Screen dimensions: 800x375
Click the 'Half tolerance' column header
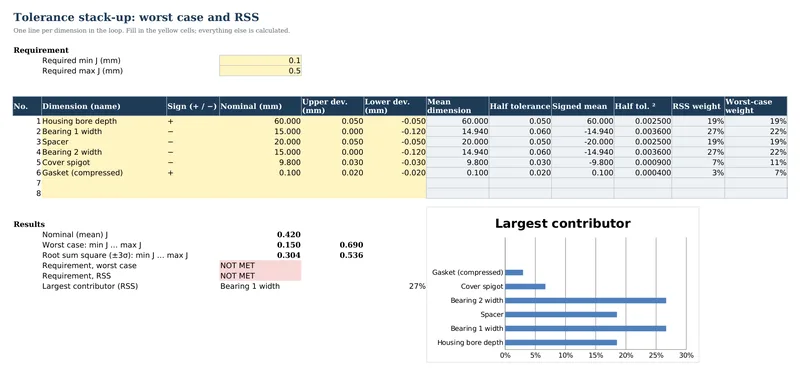tap(520, 106)
